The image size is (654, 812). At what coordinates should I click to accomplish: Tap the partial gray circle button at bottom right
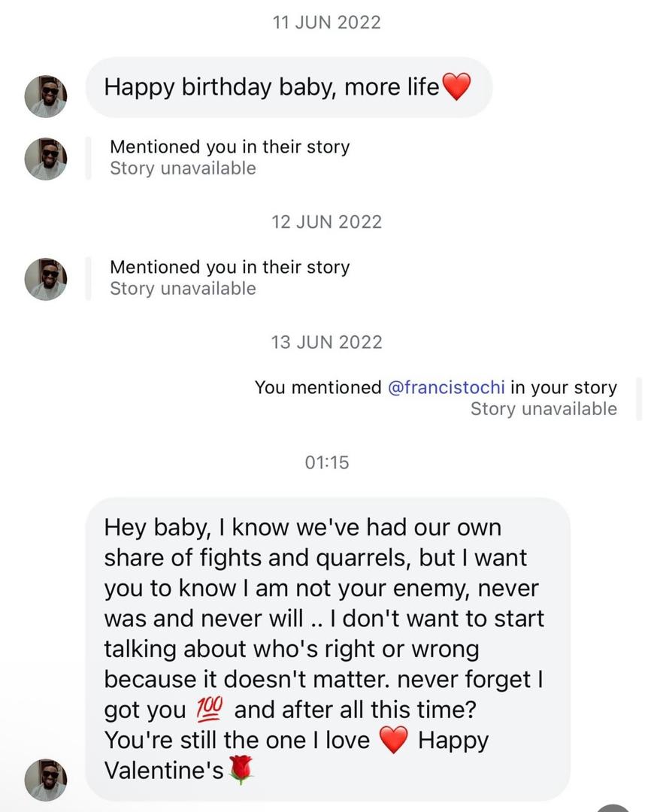(x=615, y=807)
